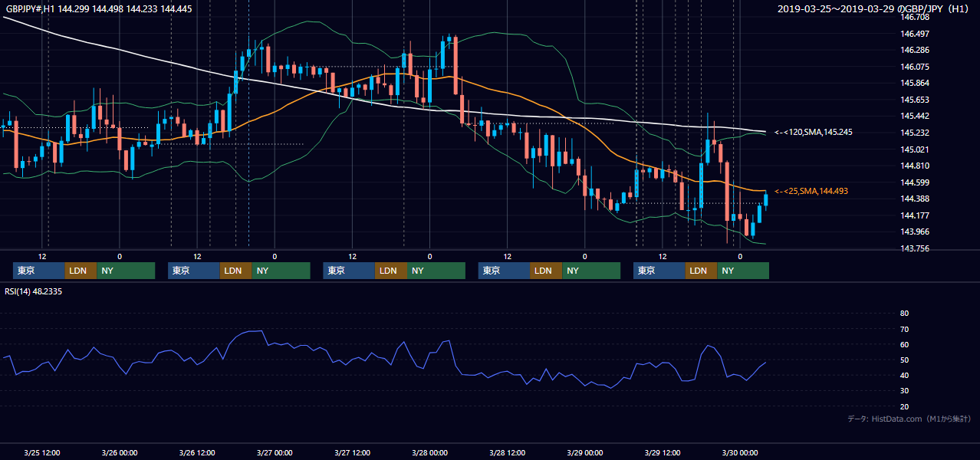Viewport: 980px width, 460px height.
Task: Select the 25 SMA label reading 144.493
Action: pos(811,191)
